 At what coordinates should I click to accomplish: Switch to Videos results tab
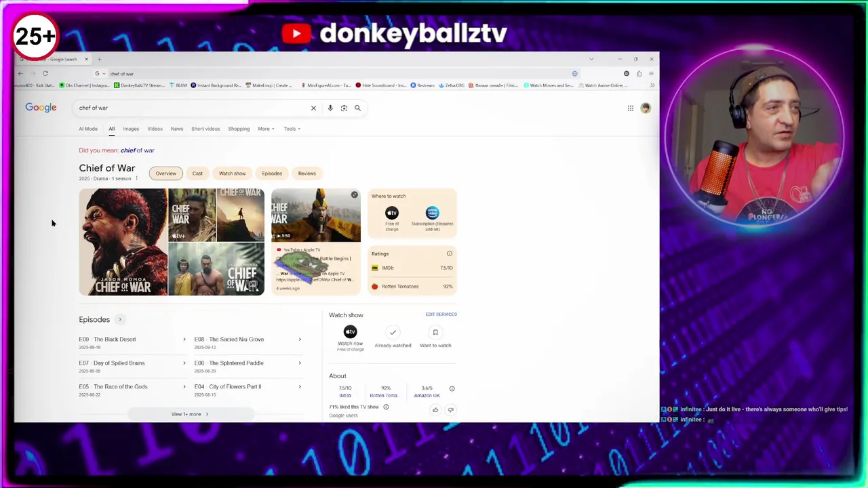(x=155, y=129)
